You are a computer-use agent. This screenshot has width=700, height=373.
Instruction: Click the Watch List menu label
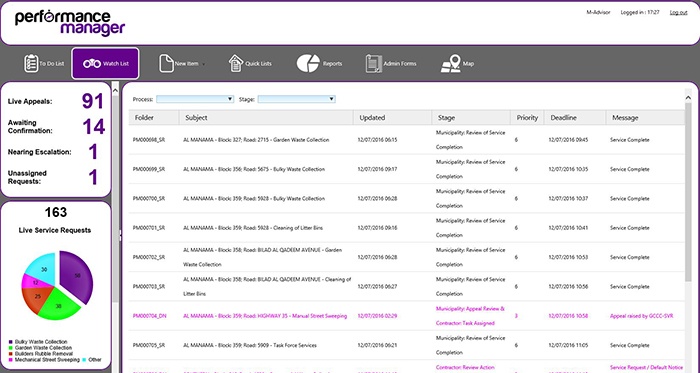tap(116, 64)
